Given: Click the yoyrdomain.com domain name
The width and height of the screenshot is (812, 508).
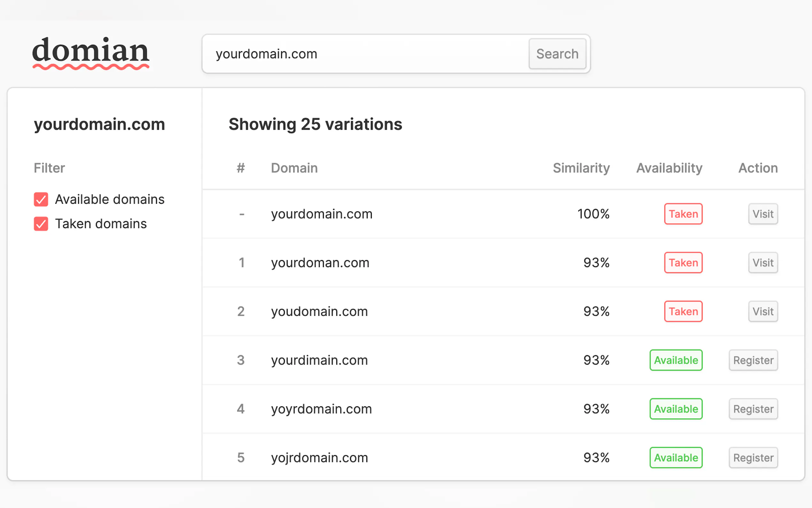Looking at the screenshot, I should coord(321,409).
